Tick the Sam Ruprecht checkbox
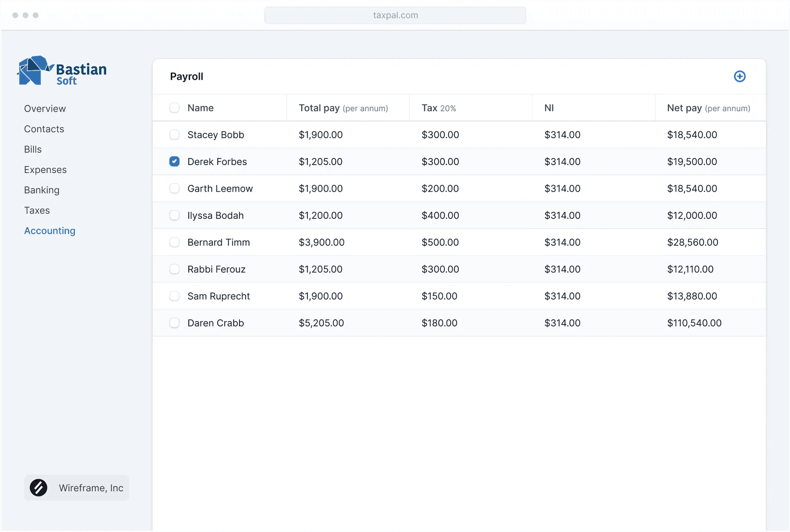 (174, 296)
